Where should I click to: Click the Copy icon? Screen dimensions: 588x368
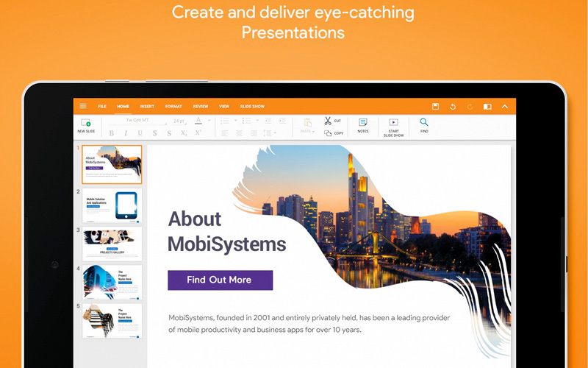coord(328,133)
